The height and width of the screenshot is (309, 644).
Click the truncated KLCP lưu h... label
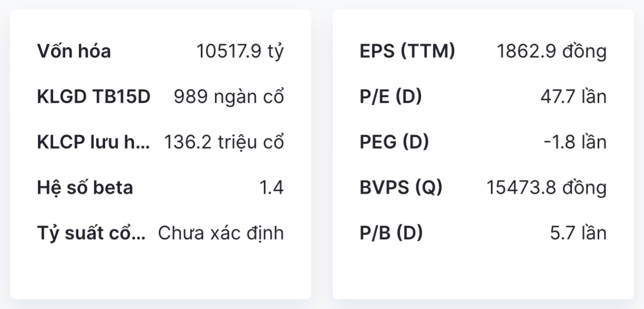pyautogui.click(x=94, y=142)
